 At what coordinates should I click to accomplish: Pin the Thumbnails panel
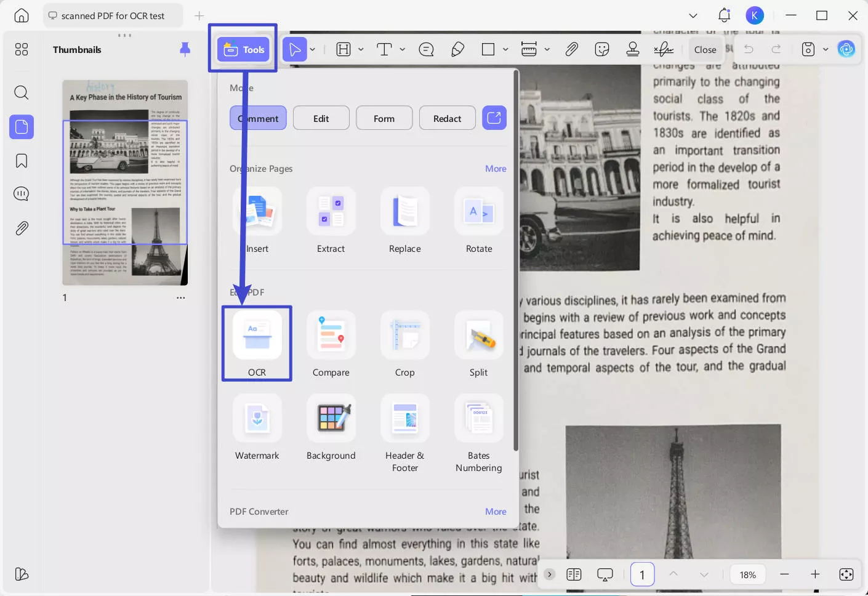tap(185, 49)
